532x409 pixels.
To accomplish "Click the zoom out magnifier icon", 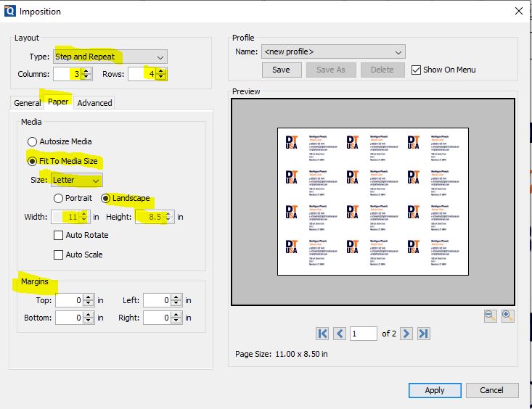I will coord(491,316).
